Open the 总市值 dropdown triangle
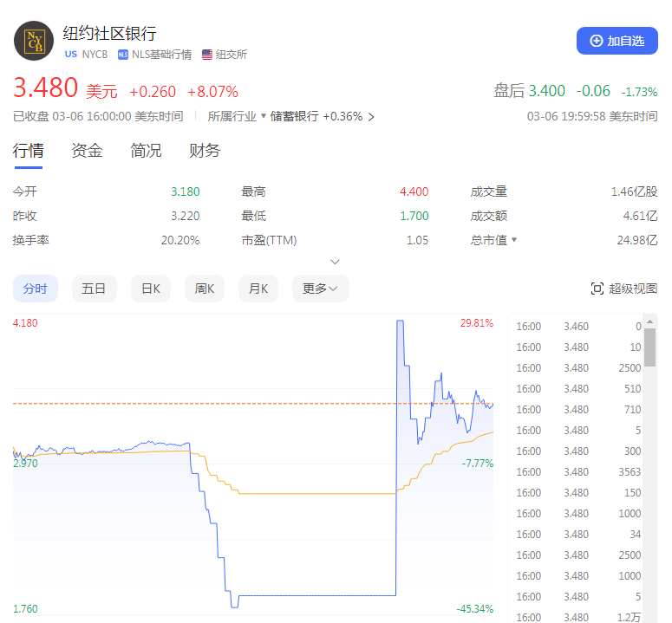The width and height of the screenshot is (672, 623). 514,239
